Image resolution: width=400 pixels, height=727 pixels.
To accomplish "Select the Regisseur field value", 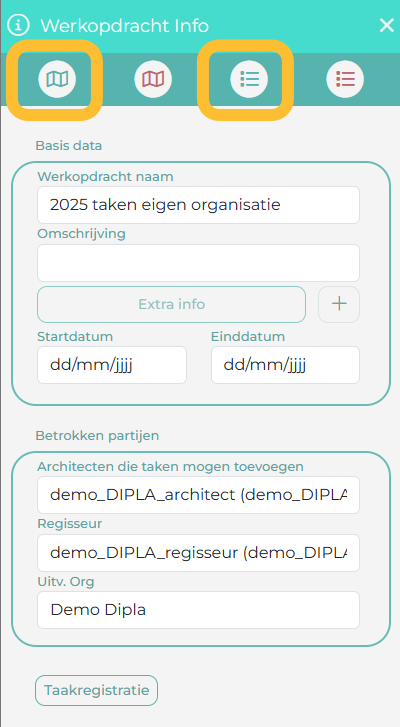I will pos(198,553).
